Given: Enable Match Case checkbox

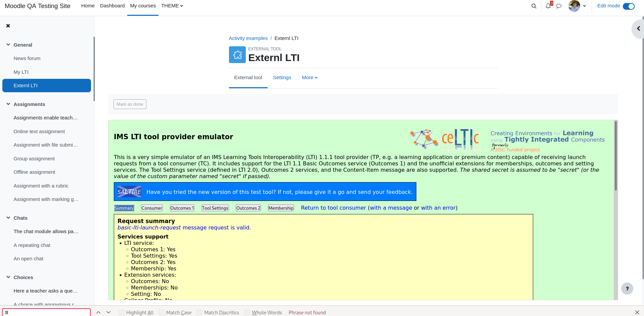Looking at the screenshot, I should pyautogui.click(x=162, y=312).
